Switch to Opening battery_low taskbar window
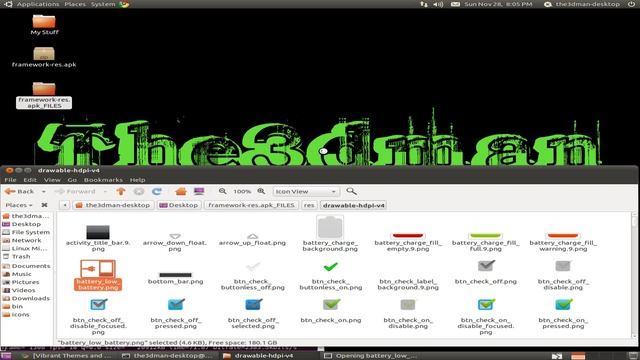Image resolution: width=640 pixels, height=360 pixels. (371, 356)
